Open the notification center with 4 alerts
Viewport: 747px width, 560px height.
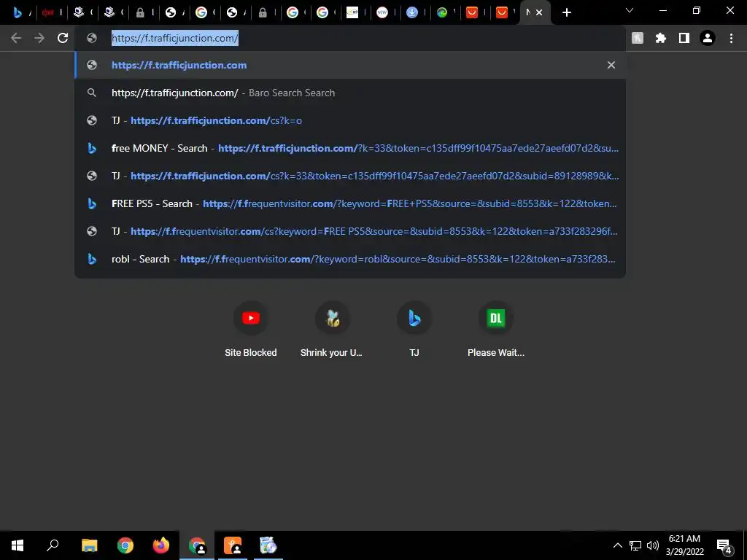coord(724,546)
